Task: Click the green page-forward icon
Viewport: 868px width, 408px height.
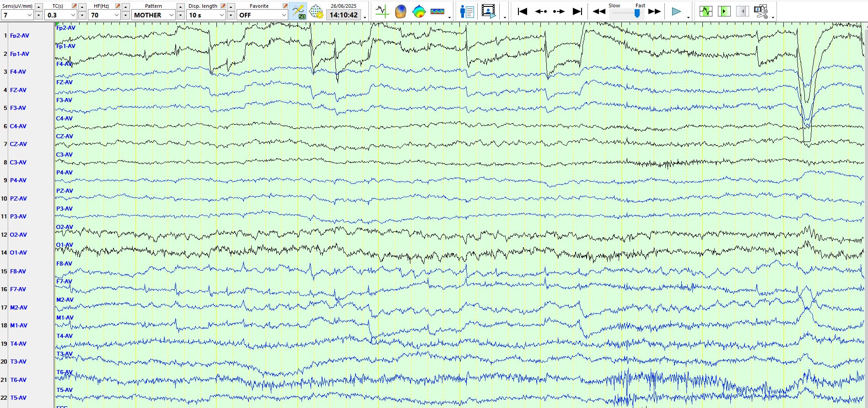Action: pyautogui.click(x=724, y=11)
